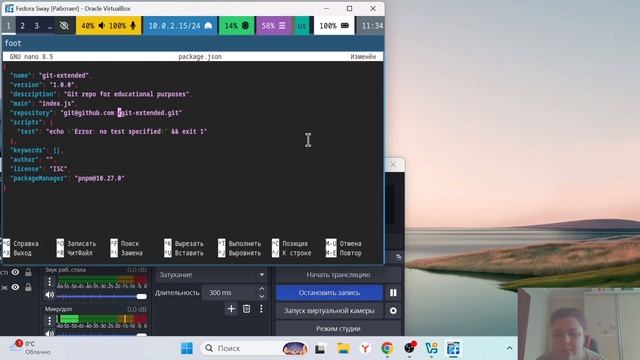This screenshot has width=640, height=360.
Task: Click the Длительность 300 ms field
Action: [229, 293]
